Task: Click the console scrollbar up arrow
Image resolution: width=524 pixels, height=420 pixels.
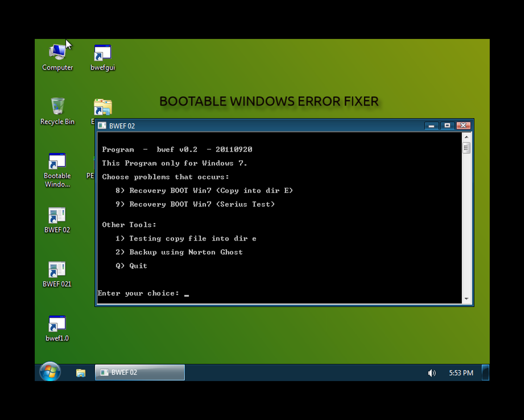Action: pyautogui.click(x=467, y=137)
